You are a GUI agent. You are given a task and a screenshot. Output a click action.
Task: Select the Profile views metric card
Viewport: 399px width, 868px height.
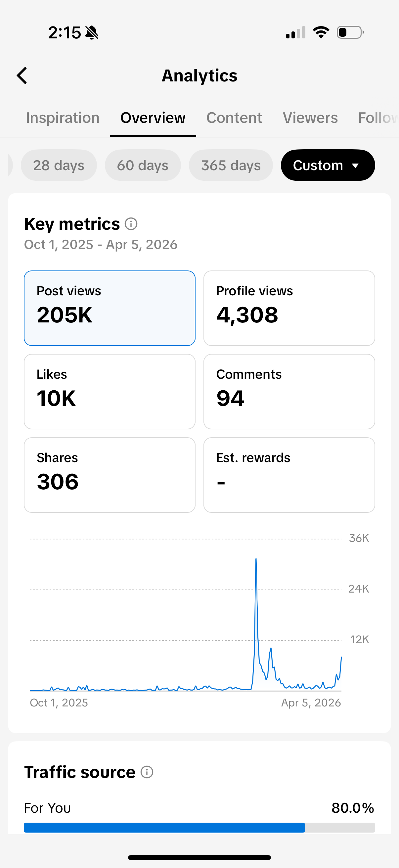[x=289, y=308]
